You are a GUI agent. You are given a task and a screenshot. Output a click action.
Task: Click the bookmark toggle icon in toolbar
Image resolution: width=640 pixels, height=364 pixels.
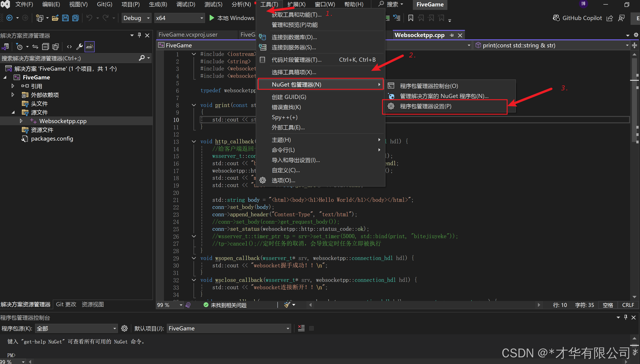pyautogui.click(x=411, y=18)
